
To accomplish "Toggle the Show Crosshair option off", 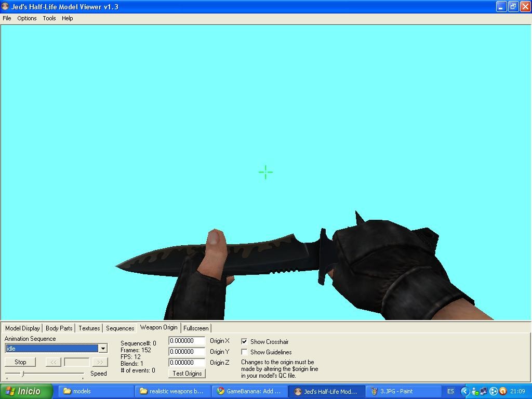I will 244,341.
